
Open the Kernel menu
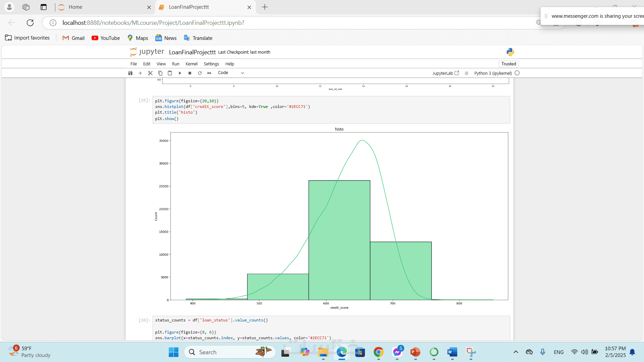pos(192,64)
